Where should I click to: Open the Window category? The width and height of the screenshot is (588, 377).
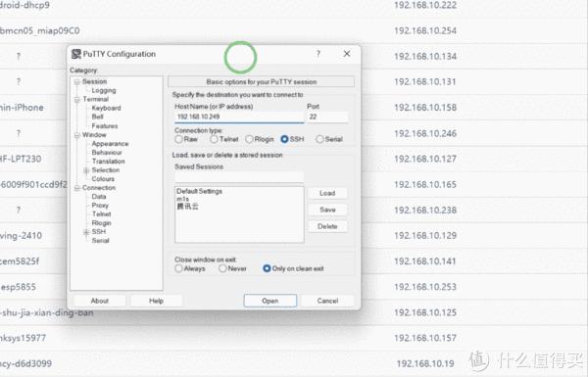pos(94,134)
